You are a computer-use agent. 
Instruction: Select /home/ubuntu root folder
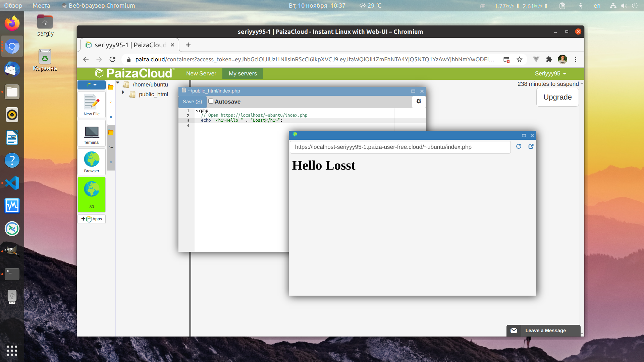150,84
